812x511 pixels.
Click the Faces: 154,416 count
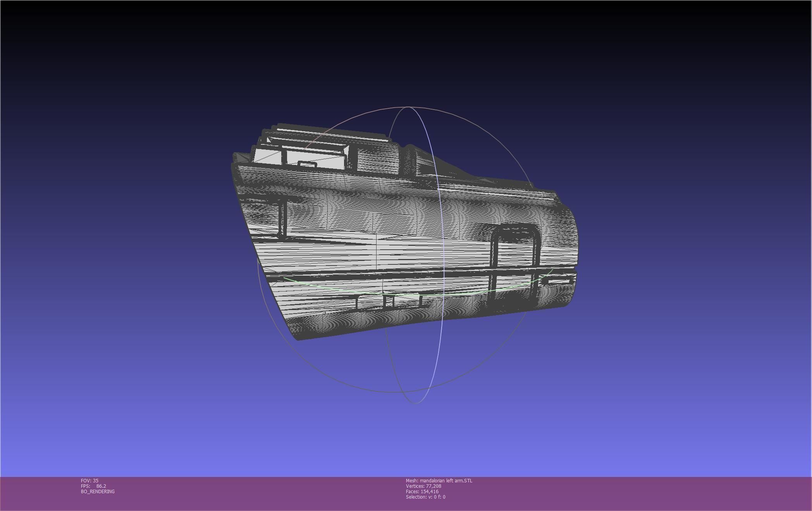point(422,491)
